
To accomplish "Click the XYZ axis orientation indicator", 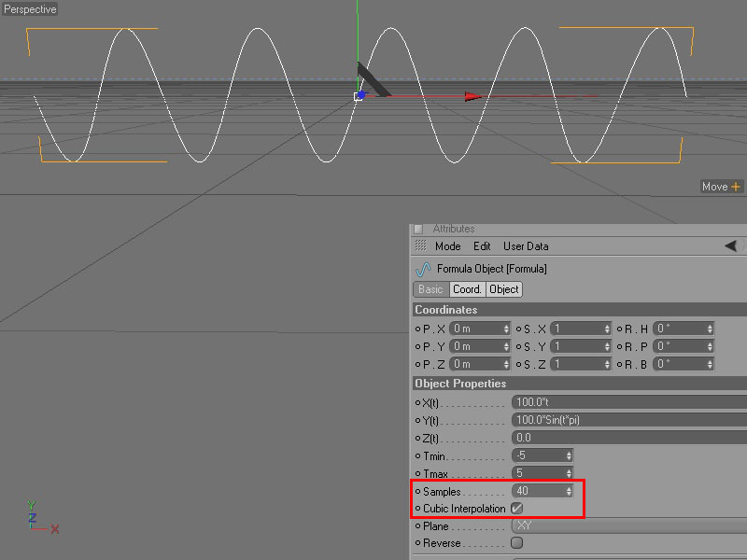I will point(42,517).
